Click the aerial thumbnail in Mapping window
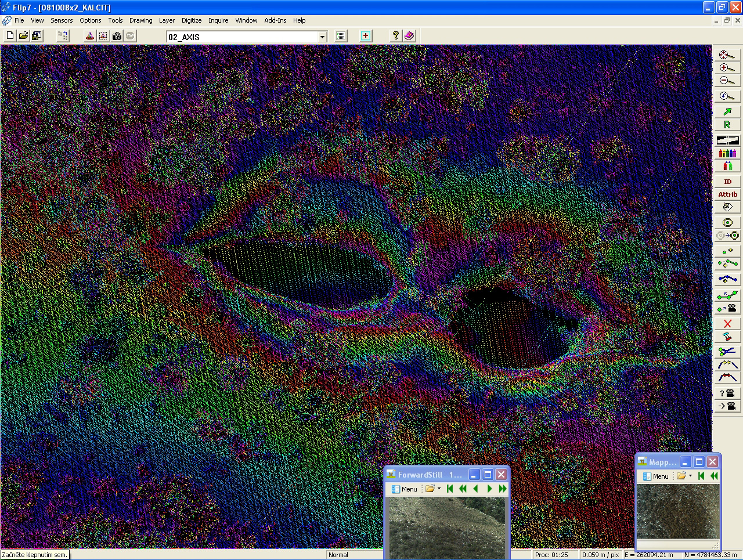This screenshot has height=560, width=743. click(x=677, y=511)
